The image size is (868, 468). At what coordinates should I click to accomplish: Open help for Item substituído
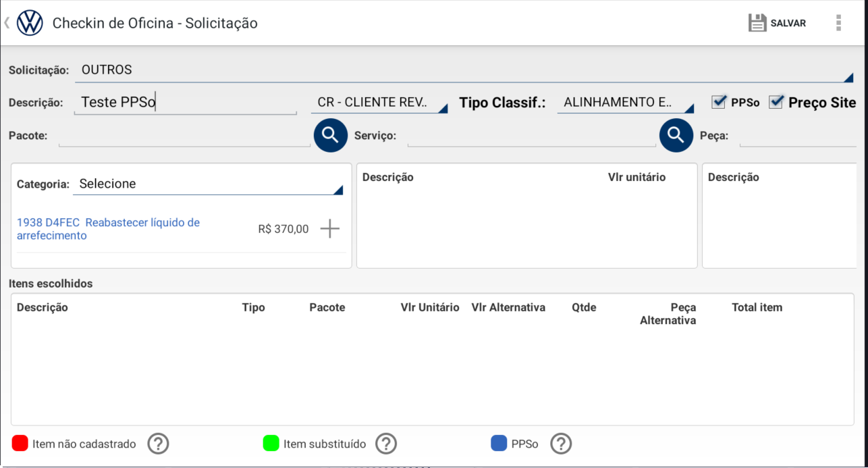pyautogui.click(x=386, y=444)
